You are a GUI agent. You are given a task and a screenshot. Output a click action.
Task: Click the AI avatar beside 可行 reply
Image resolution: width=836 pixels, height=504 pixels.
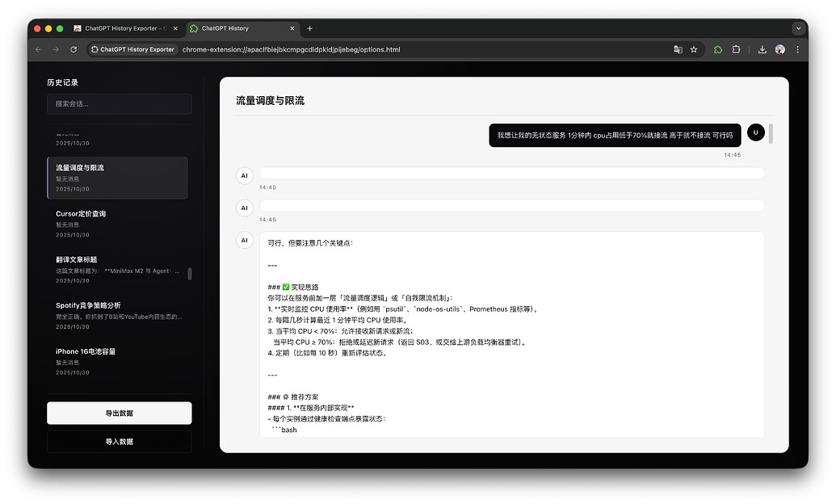(245, 240)
